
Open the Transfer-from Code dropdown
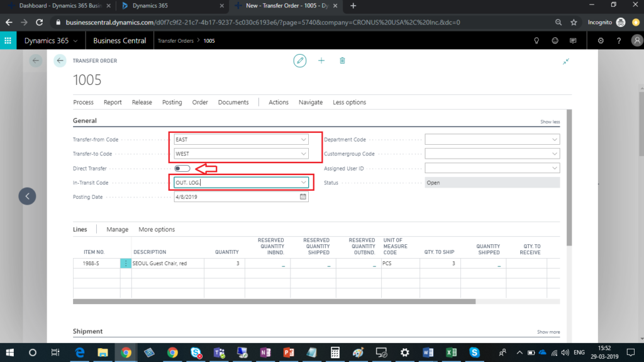[304, 139]
